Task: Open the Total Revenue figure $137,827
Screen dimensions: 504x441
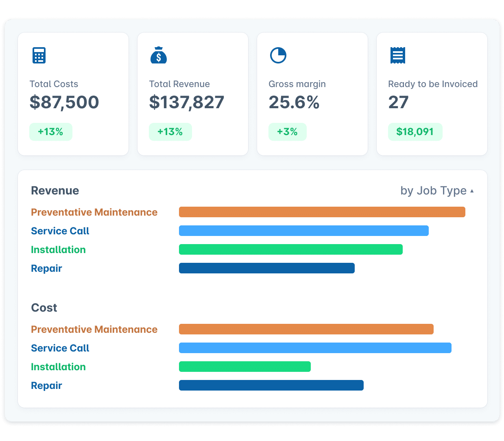Action: point(187,103)
